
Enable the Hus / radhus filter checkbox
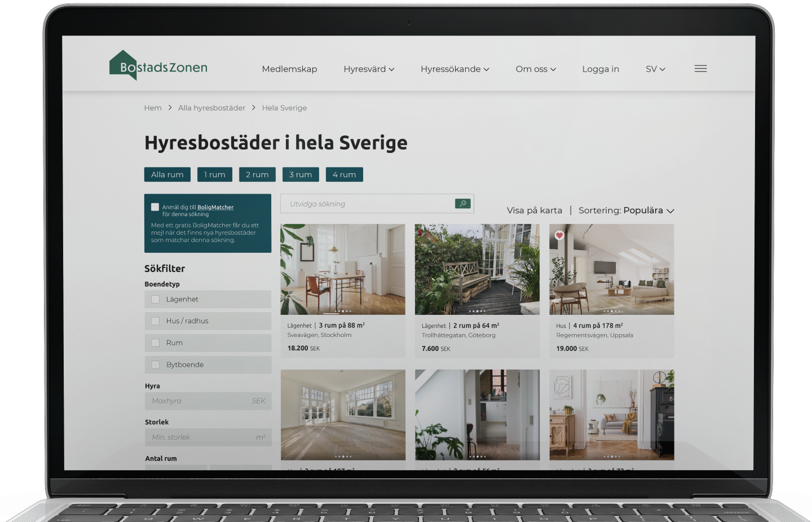tap(156, 321)
